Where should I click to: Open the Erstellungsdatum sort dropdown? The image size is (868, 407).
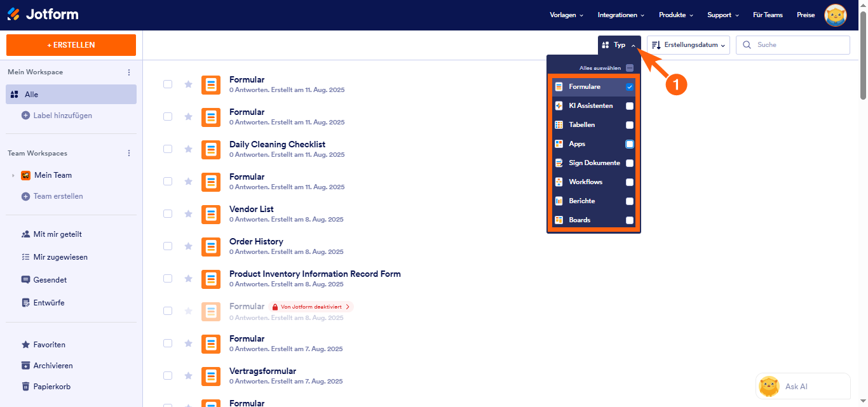[x=688, y=45]
